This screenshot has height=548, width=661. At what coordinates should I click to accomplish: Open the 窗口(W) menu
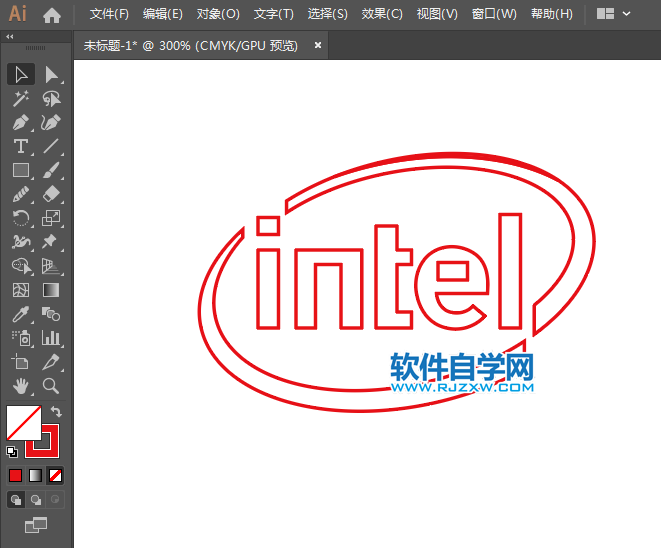click(x=494, y=14)
